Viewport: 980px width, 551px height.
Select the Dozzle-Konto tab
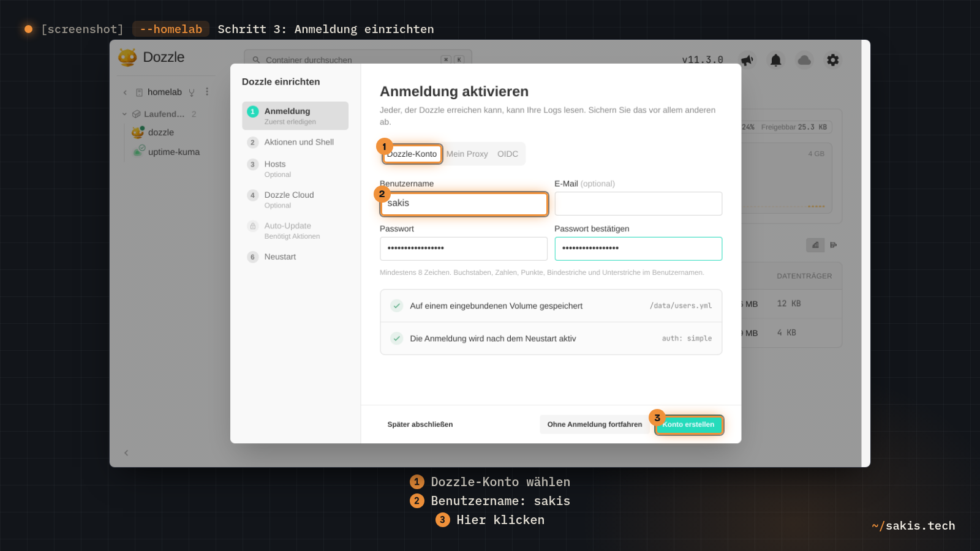coord(412,154)
